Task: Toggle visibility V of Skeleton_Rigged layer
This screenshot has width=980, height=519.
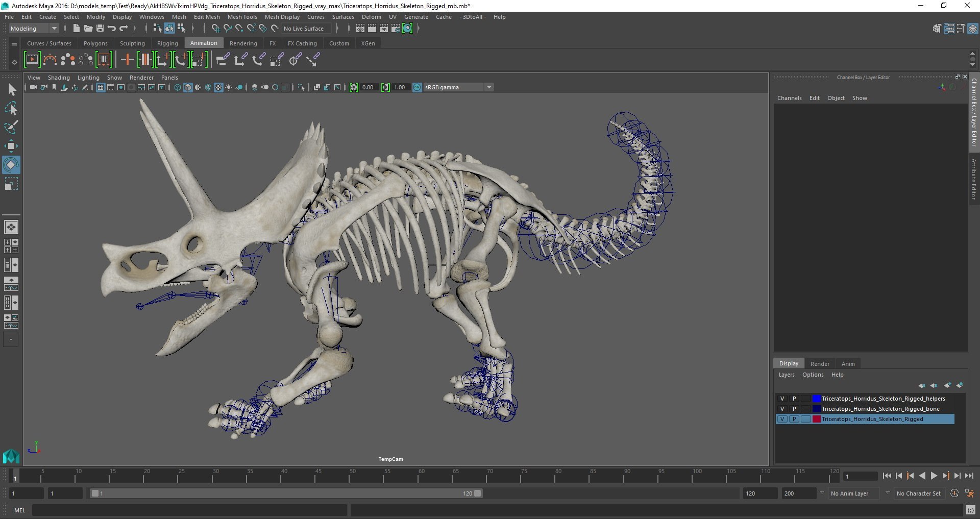Action: click(x=782, y=419)
